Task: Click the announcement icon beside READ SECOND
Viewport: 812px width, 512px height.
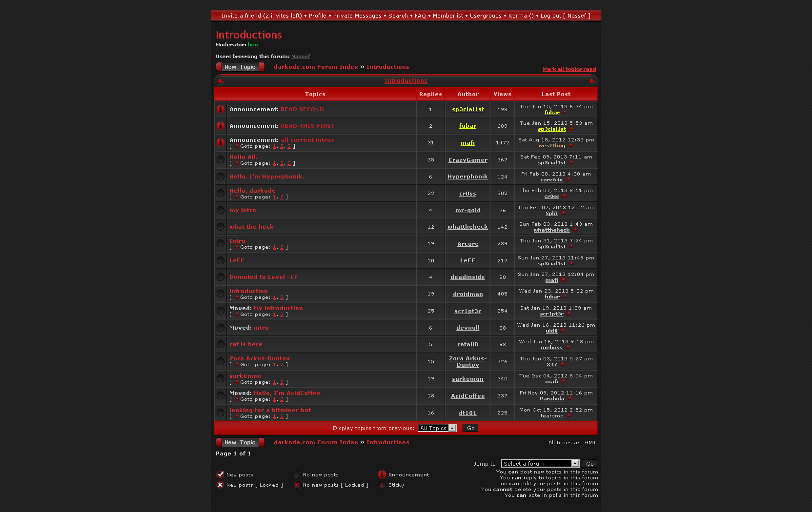Action: pos(221,109)
